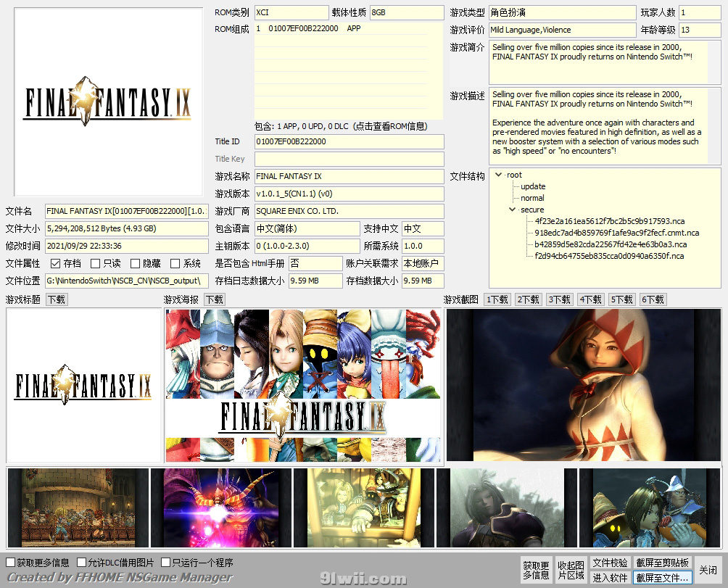
Task: Click 截屏至剪贴板 screenshot to clipboard
Action: 662,563
